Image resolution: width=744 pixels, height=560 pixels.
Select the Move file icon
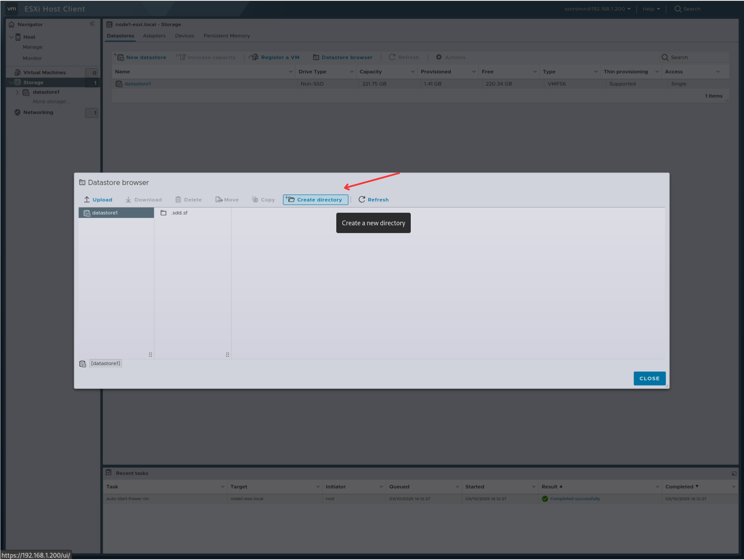coord(218,199)
